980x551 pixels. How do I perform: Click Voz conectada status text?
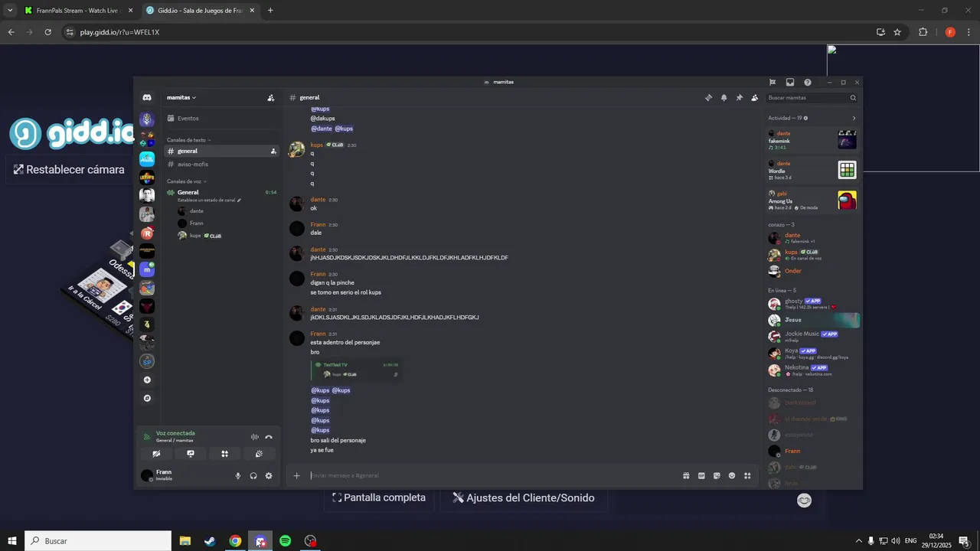[x=175, y=433]
